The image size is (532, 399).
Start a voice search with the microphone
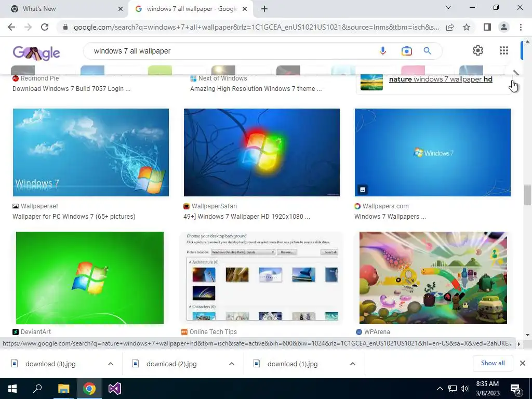point(383,51)
